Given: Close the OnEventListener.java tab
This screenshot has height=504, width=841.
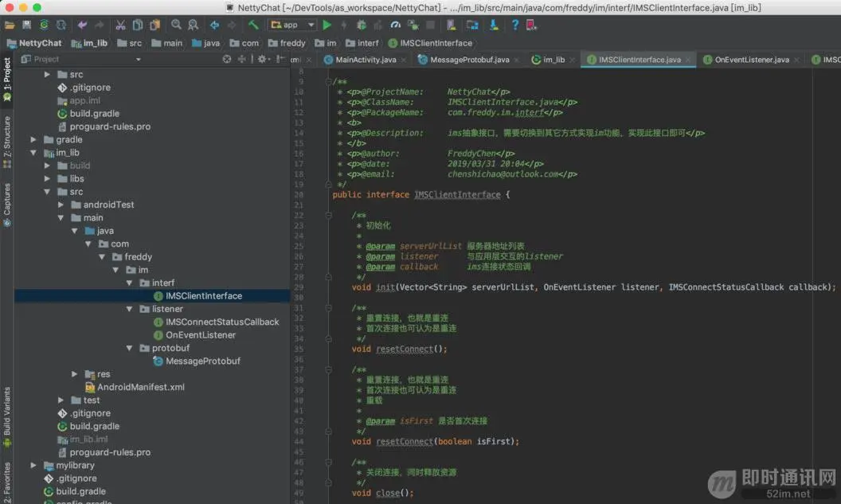Looking at the screenshot, I should (x=796, y=60).
